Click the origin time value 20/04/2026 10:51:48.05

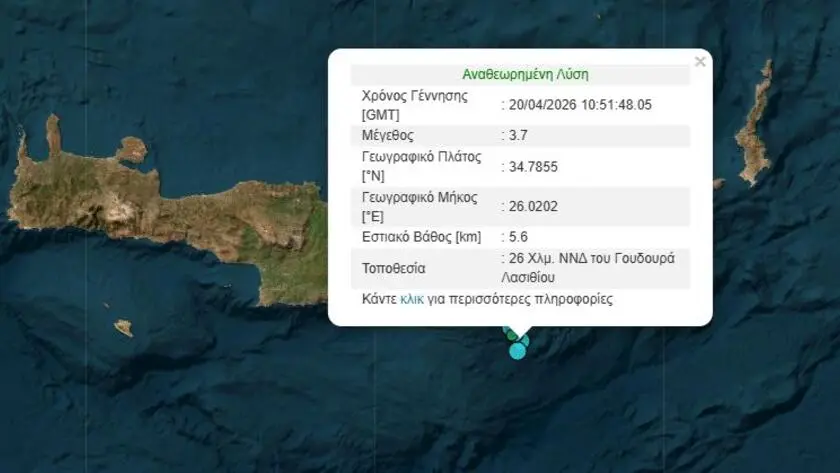[579, 104]
